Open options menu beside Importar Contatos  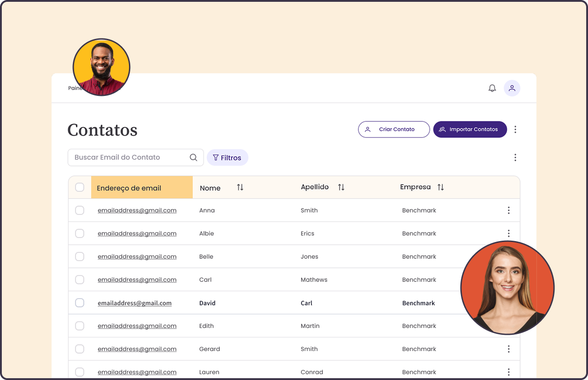click(515, 129)
